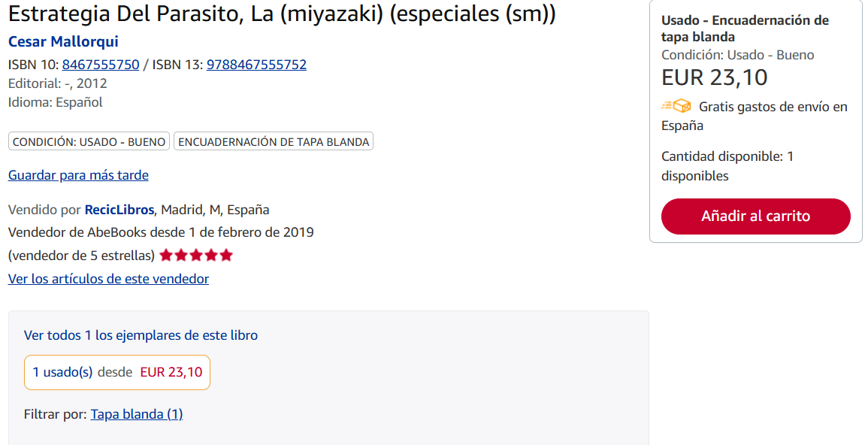
Task: Follow the ISBN 13 number link
Action: [x=256, y=65]
